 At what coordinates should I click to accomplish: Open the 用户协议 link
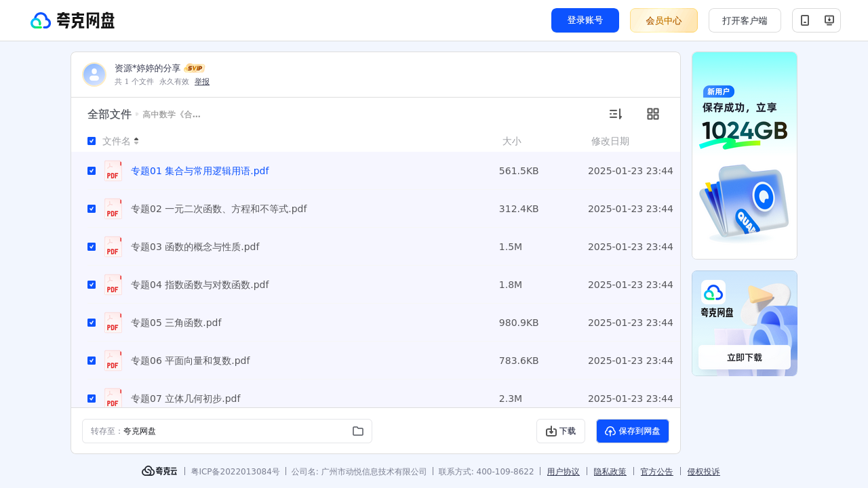coord(564,472)
